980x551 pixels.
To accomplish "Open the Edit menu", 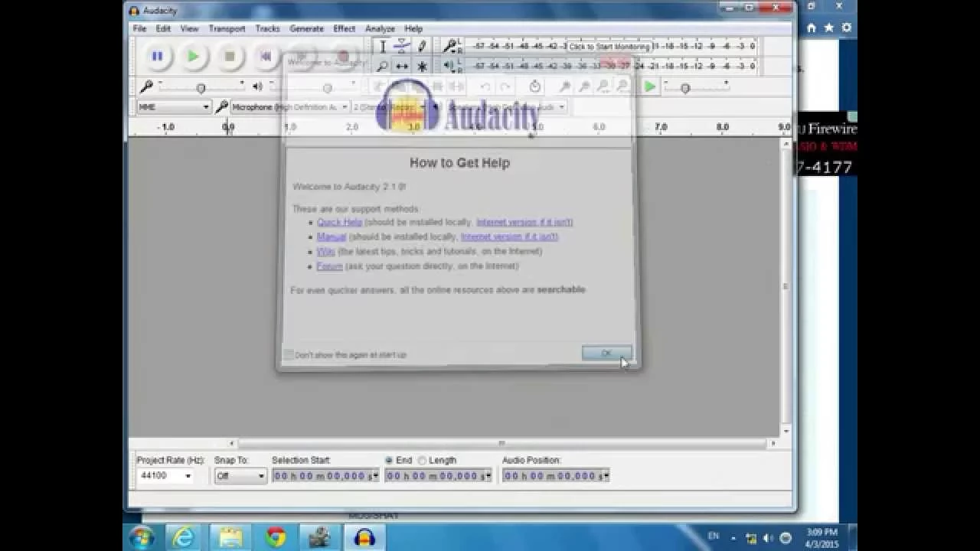I will click(163, 28).
